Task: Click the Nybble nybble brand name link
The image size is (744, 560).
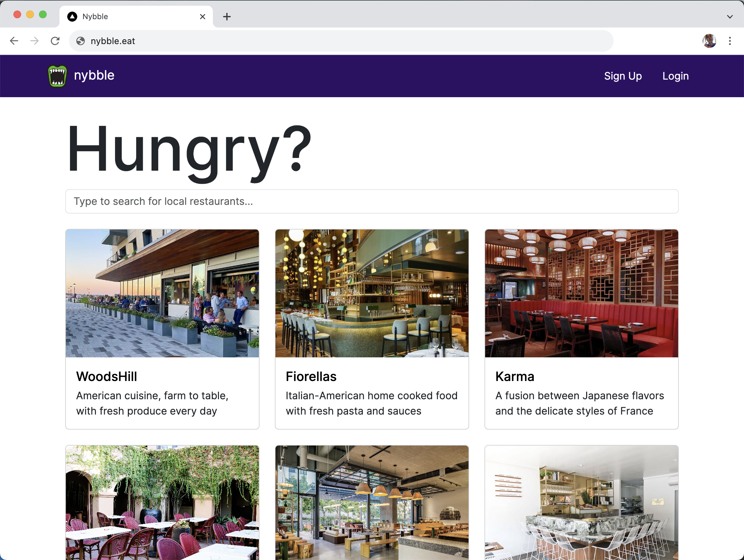Action: pos(95,75)
